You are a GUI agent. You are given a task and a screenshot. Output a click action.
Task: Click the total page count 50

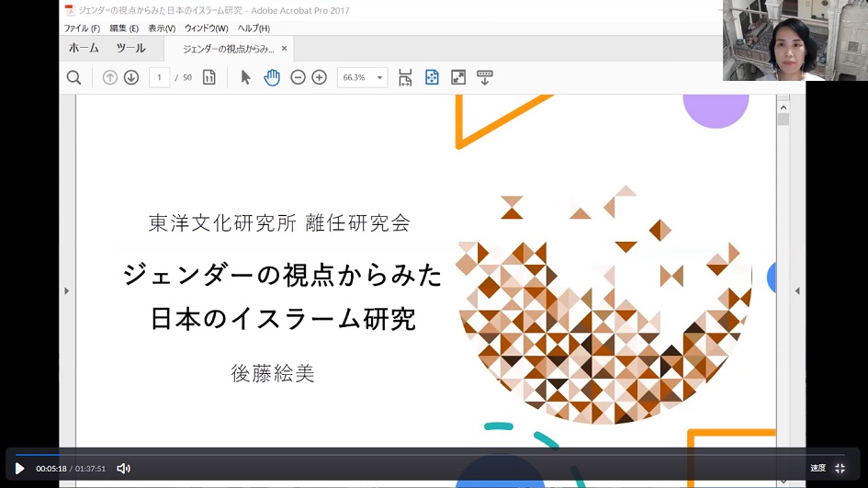[x=187, y=77]
